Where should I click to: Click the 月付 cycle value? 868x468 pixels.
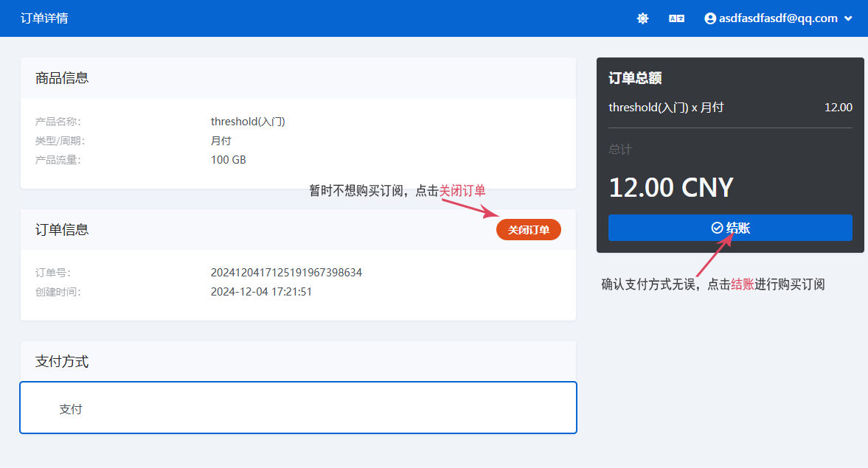(x=221, y=141)
